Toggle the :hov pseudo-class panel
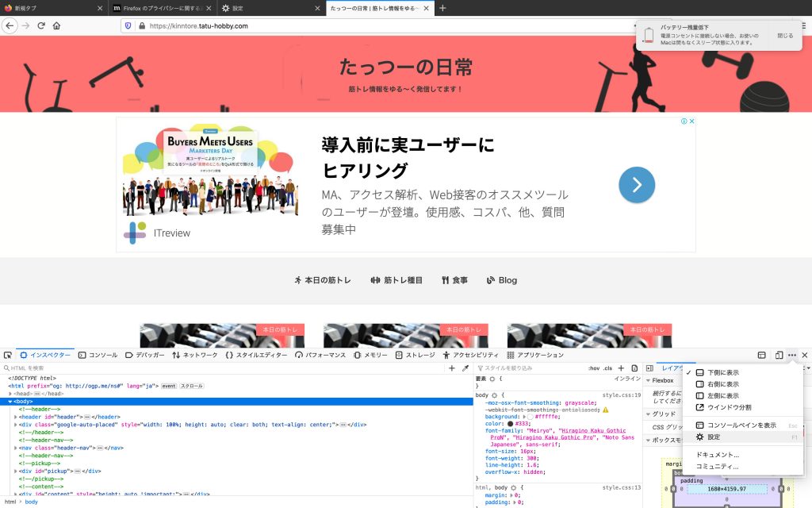Viewport: 812px width, 508px height. pos(593,368)
